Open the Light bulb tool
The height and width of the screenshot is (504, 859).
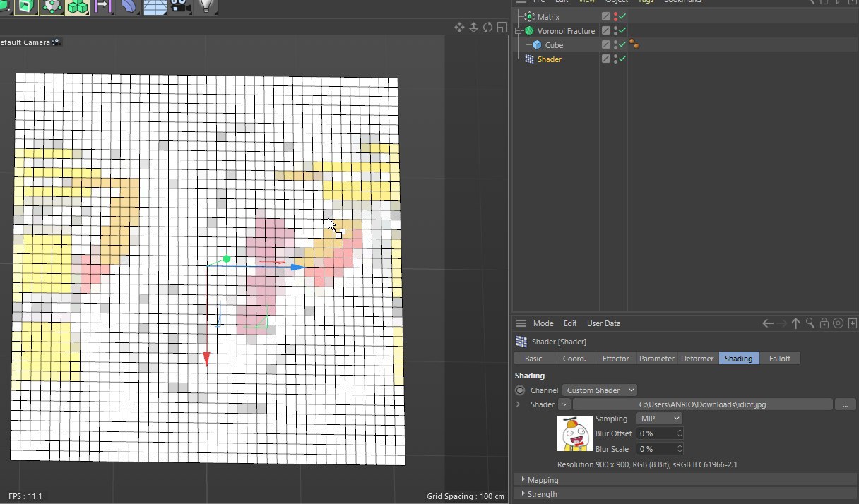206,6
